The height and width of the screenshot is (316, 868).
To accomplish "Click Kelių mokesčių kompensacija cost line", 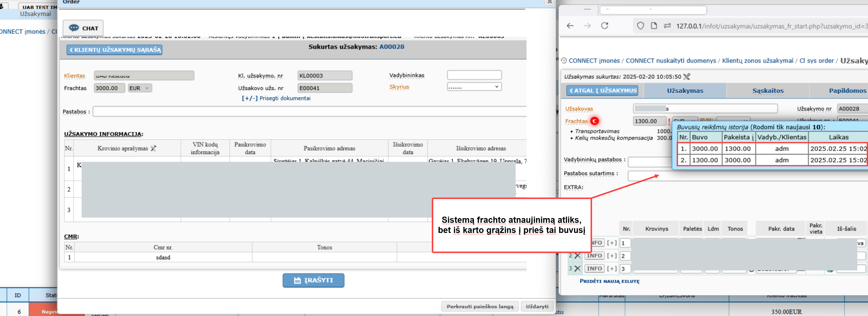I will (x=614, y=138).
